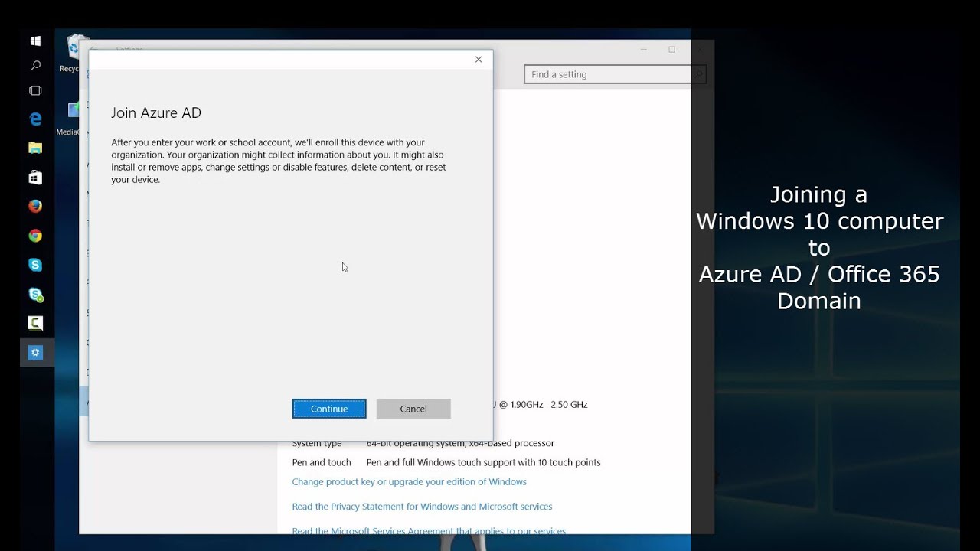Launch Microsoft Edge from taskbar
The width and height of the screenshot is (980, 551).
(x=35, y=119)
